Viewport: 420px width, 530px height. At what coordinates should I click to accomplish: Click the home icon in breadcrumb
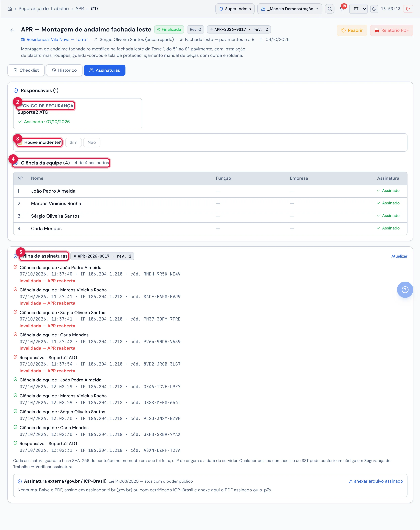tap(10, 9)
